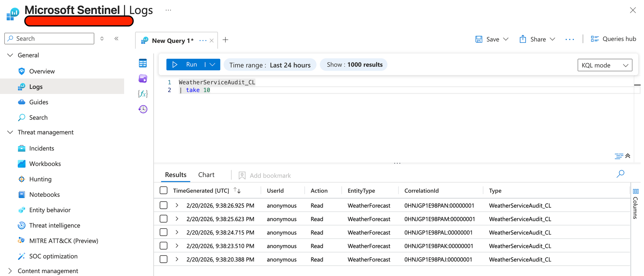
Task: Select all rows with header checkbox
Action: (x=164, y=191)
